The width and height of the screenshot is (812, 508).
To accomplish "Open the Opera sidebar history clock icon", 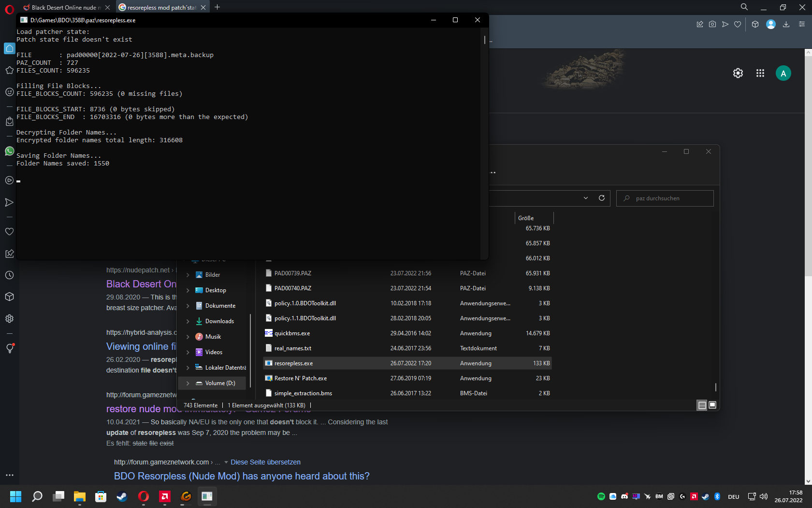I will coord(9,275).
